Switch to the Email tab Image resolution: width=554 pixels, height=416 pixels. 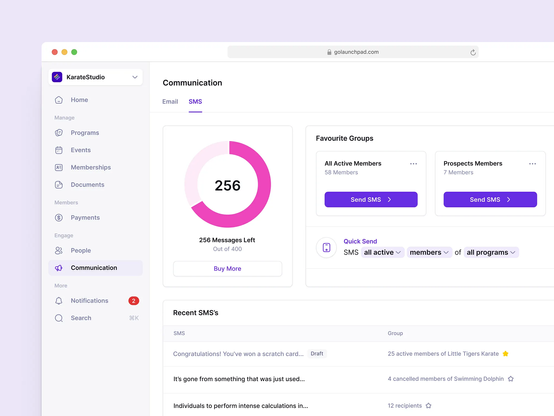pyautogui.click(x=170, y=102)
